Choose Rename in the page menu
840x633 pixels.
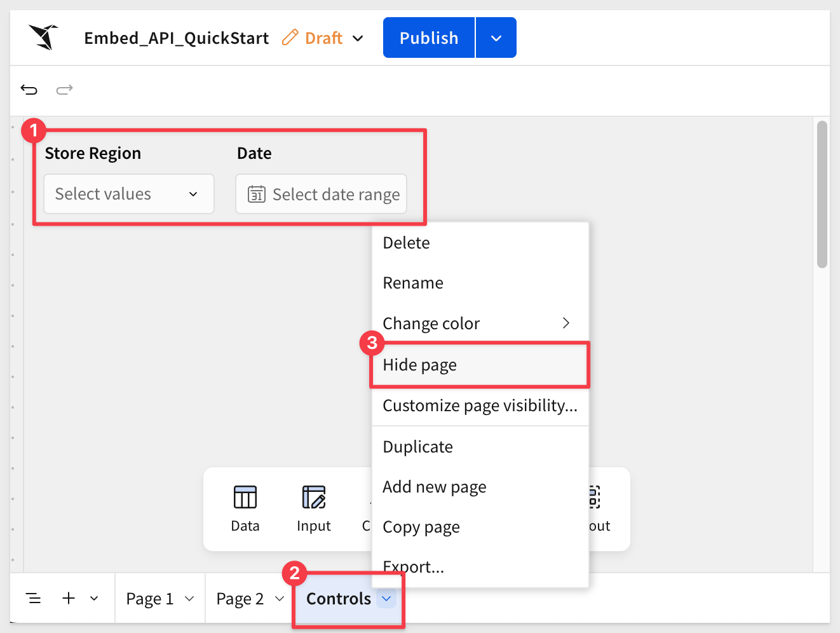(x=413, y=283)
